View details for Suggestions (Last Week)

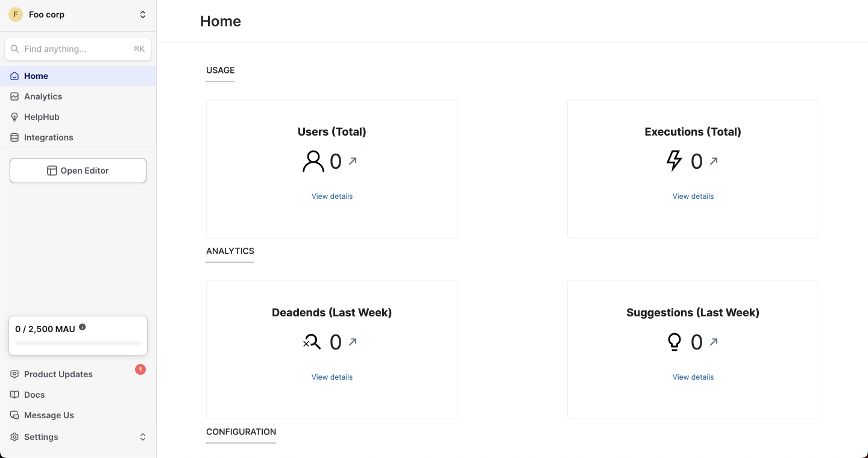coord(693,377)
